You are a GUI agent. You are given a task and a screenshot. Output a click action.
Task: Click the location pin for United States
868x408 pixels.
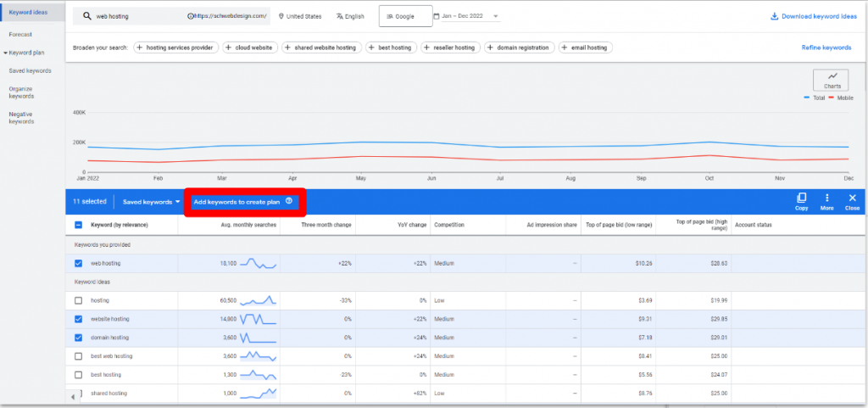(281, 16)
